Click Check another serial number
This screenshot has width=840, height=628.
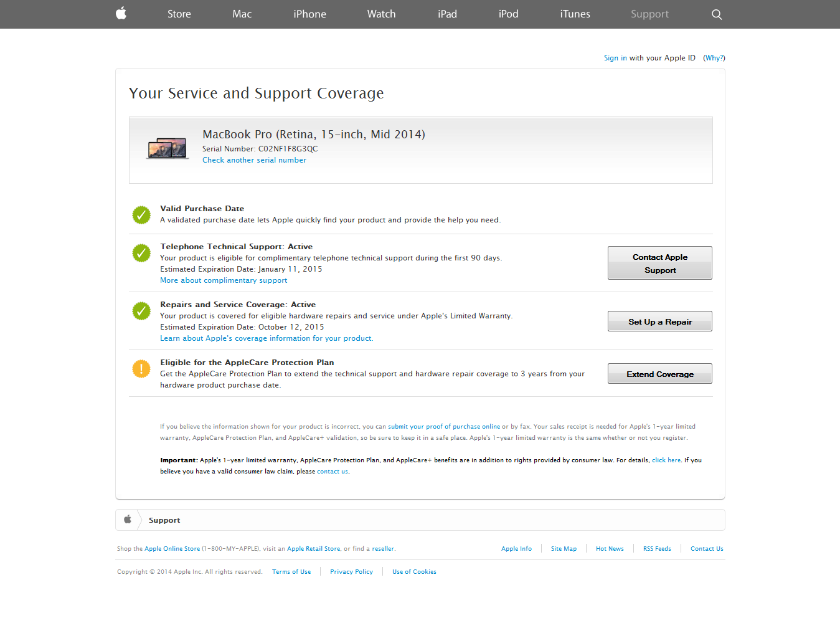point(254,160)
